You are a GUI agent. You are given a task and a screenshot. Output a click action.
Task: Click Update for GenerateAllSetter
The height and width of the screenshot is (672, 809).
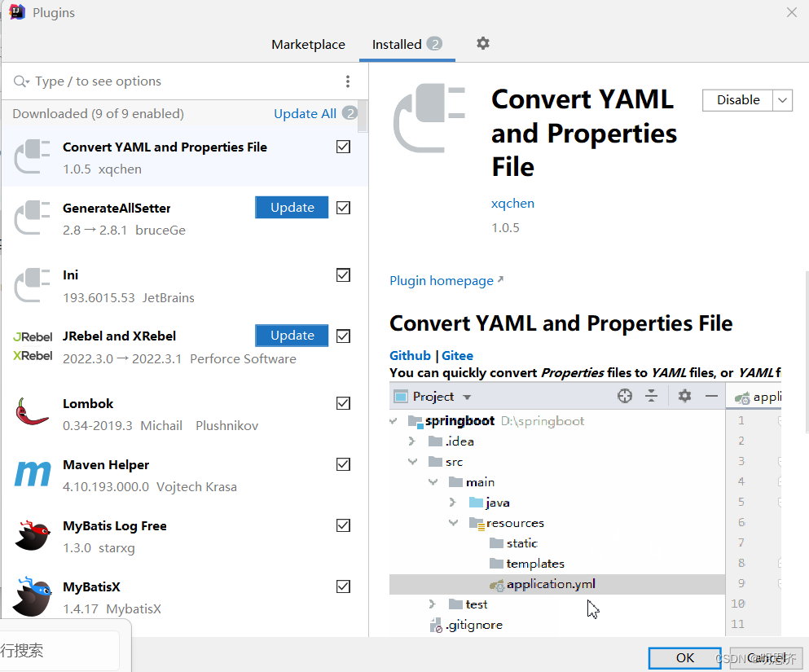pyautogui.click(x=292, y=208)
